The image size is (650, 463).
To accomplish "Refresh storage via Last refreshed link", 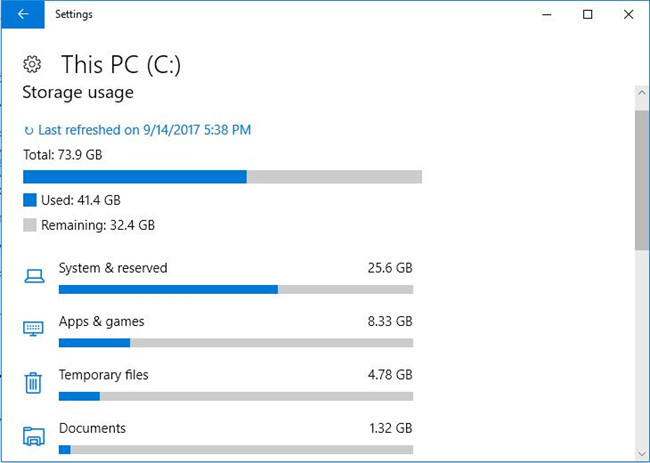I will tap(145, 130).
